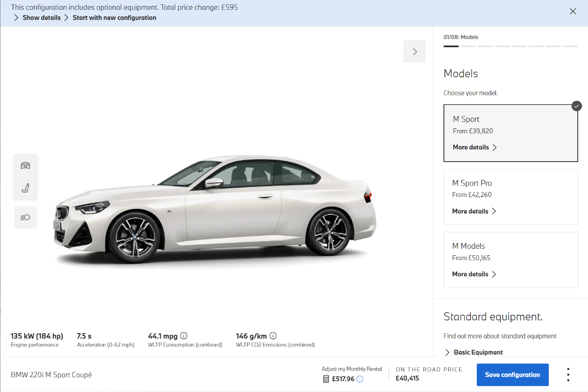The width and height of the screenshot is (588, 392).
Task: Select the M Sport Pro model
Action: click(510, 189)
